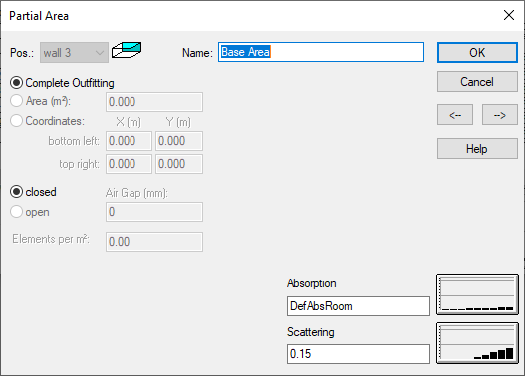Open the Pos. wall 3 dropdown

pos(74,53)
